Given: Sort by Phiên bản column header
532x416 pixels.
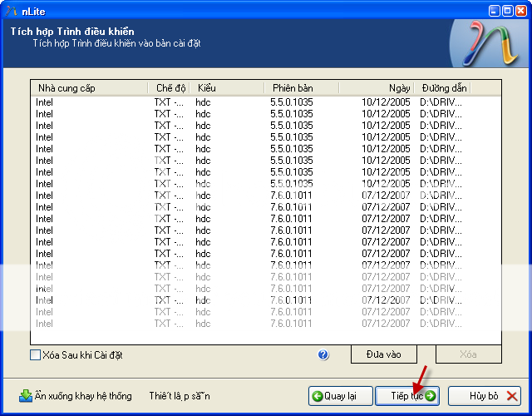Looking at the screenshot, I should (x=302, y=88).
